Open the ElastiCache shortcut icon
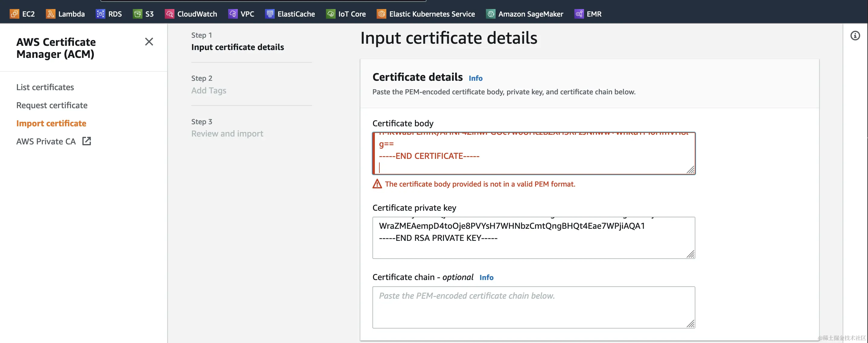This screenshot has height=343, width=868. click(x=270, y=14)
